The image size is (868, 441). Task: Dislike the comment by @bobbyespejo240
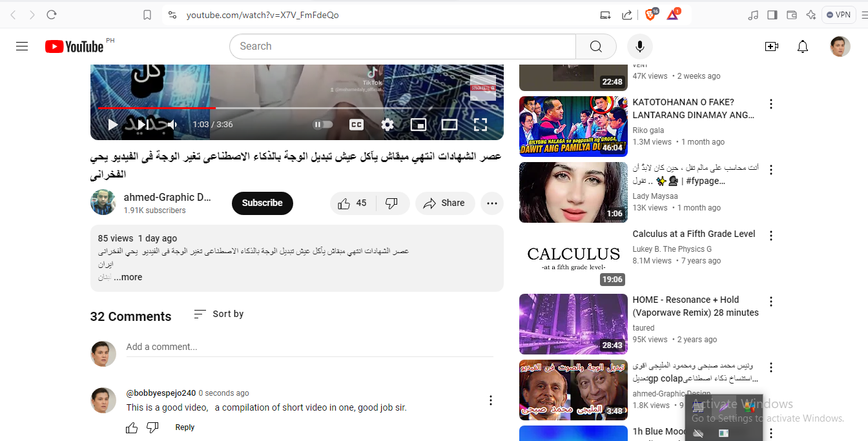tap(152, 427)
